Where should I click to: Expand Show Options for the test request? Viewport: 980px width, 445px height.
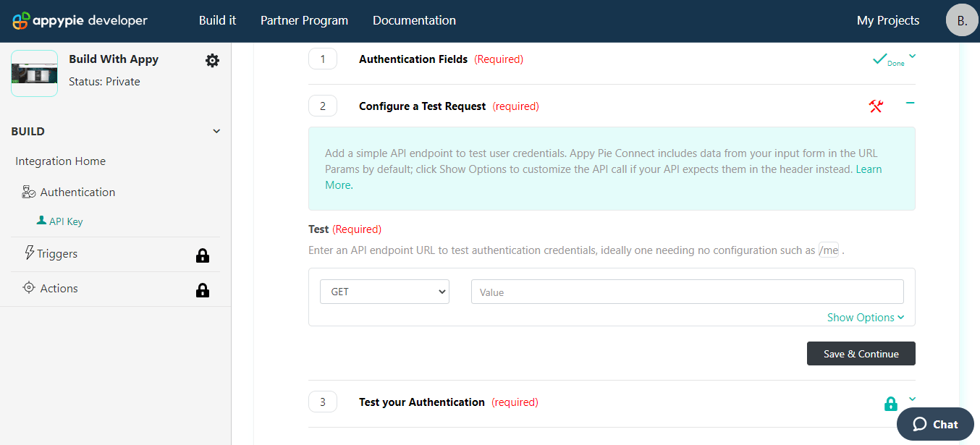[x=865, y=317]
